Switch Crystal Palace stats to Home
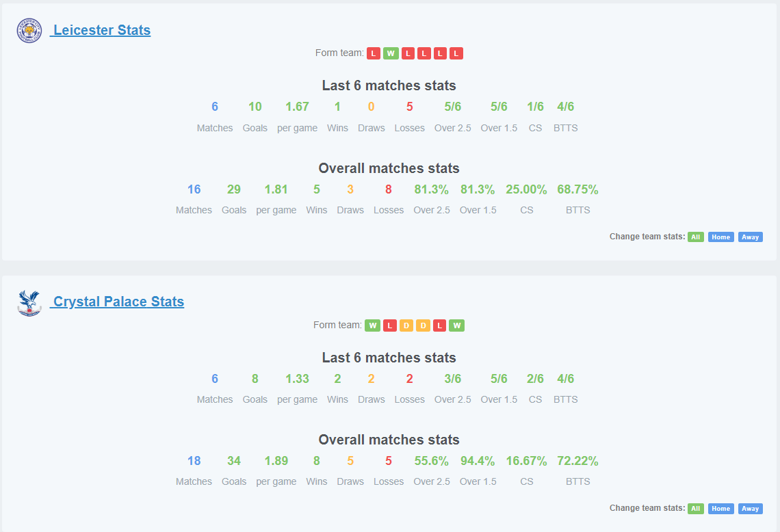780x532 pixels. 720,509
